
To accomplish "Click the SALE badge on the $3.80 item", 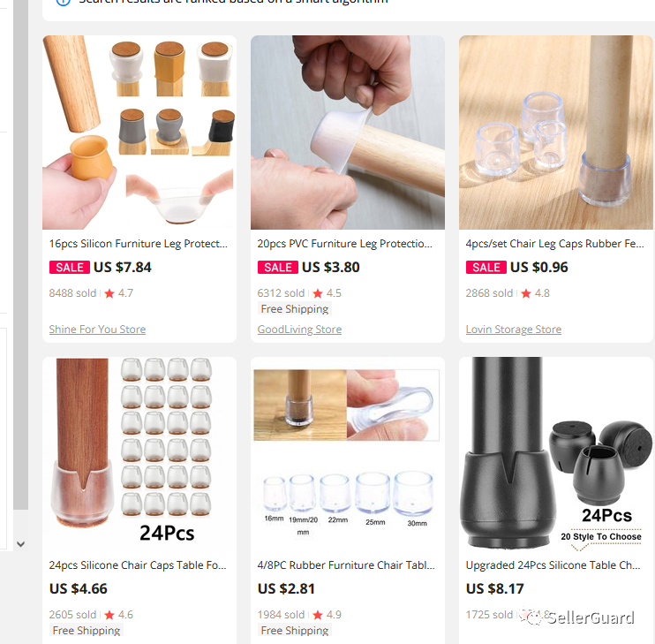I will click(278, 268).
